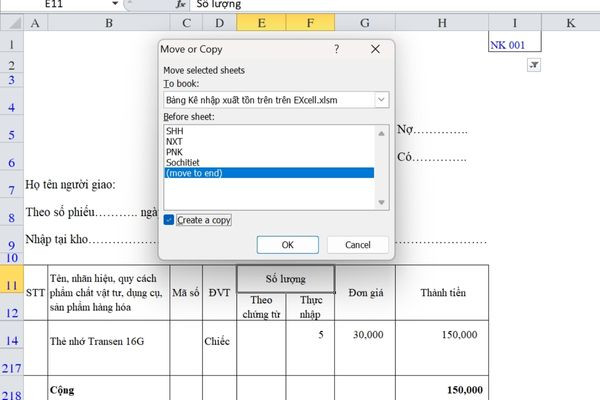The image size is (600, 400).
Task: Click the help question mark in dialog
Action: coord(336,49)
